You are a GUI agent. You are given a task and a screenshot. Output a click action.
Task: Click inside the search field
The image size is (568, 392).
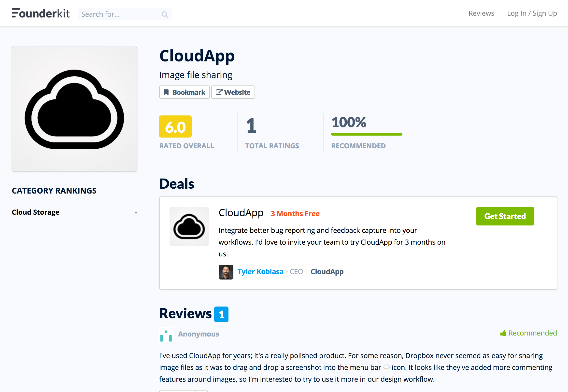point(118,14)
